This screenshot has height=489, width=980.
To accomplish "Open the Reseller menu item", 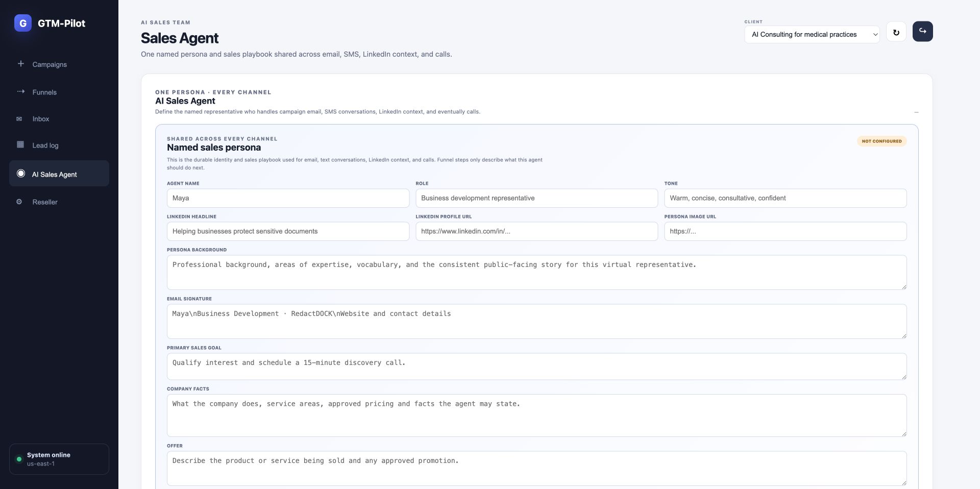I will (x=59, y=202).
